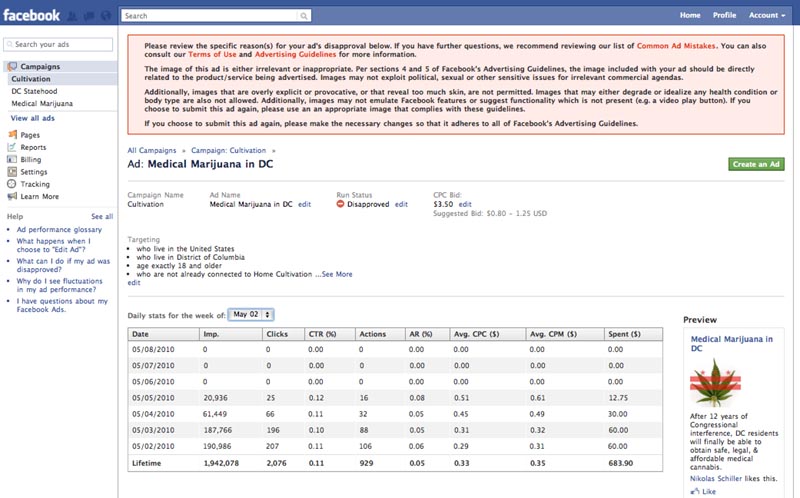Click the 683.90 lifetime spent value
Viewport: 800px width, 498px height.
(x=620, y=463)
